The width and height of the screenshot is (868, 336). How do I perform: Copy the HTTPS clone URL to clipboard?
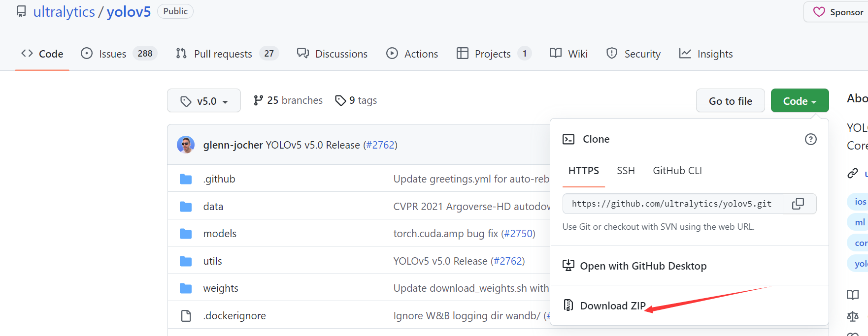[x=798, y=204]
